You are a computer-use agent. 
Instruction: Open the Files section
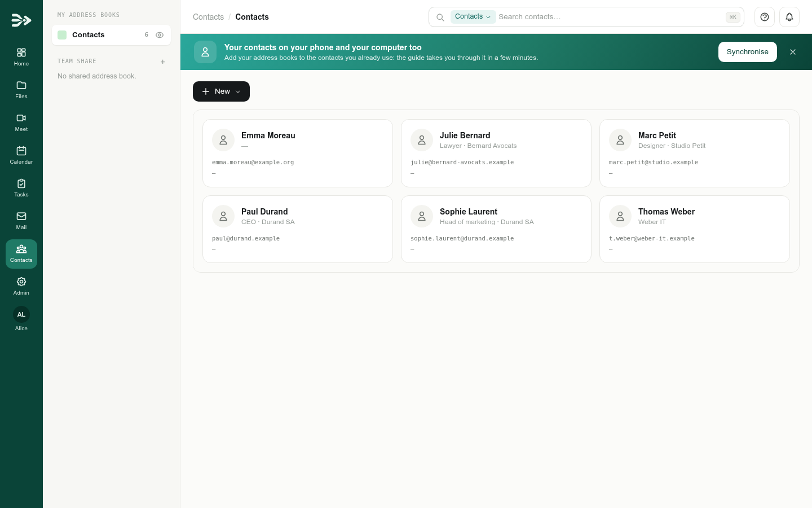click(21, 90)
